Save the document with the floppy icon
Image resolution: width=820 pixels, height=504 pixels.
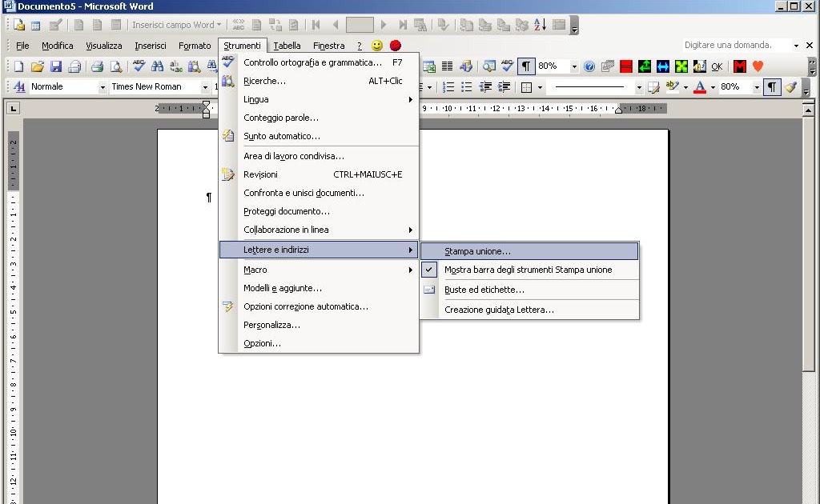[x=56, y=66]
